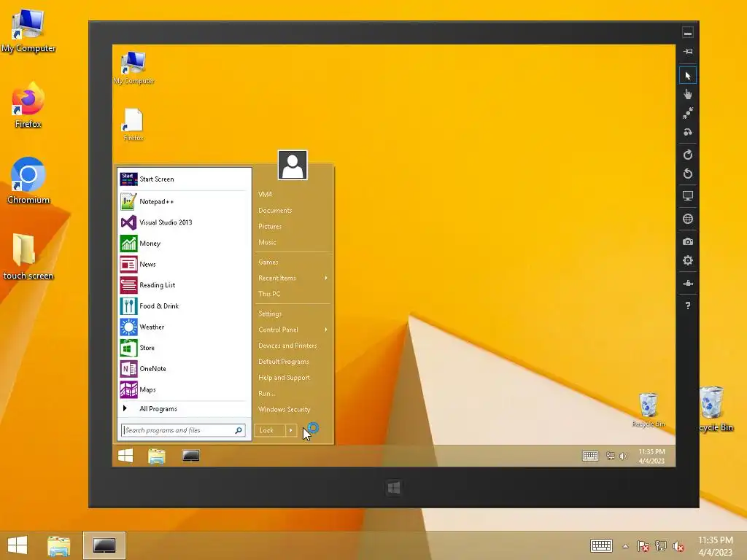
Task: Select the host touch screen folder
Action: tap(28, 256)
